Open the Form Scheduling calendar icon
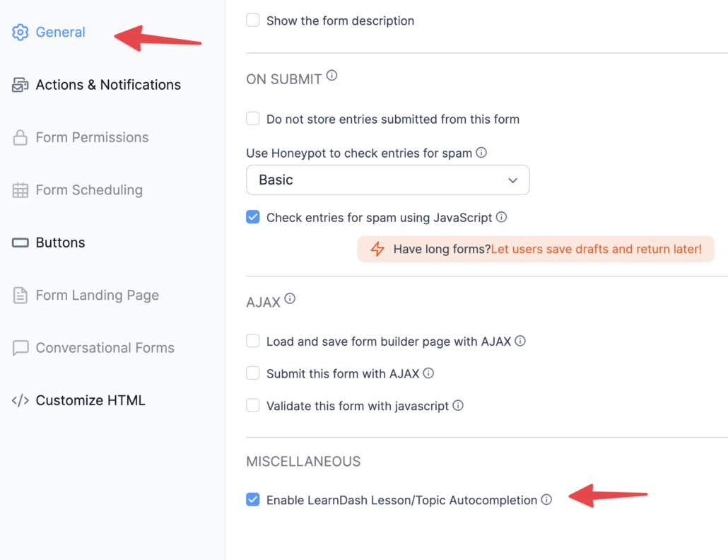Image resolution: width=728 pixels, height=560 pixels. point(20,189)
